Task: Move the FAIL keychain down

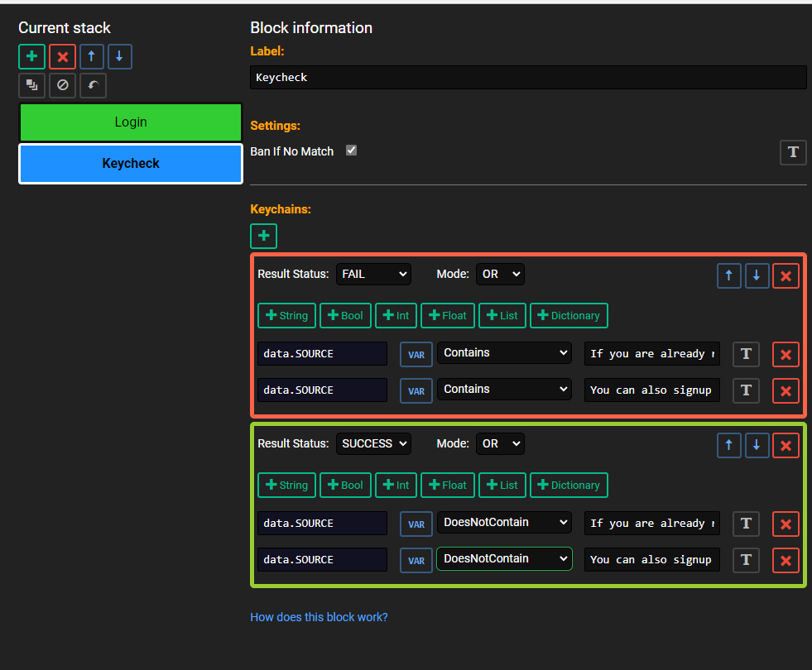Action: point(757,275)
